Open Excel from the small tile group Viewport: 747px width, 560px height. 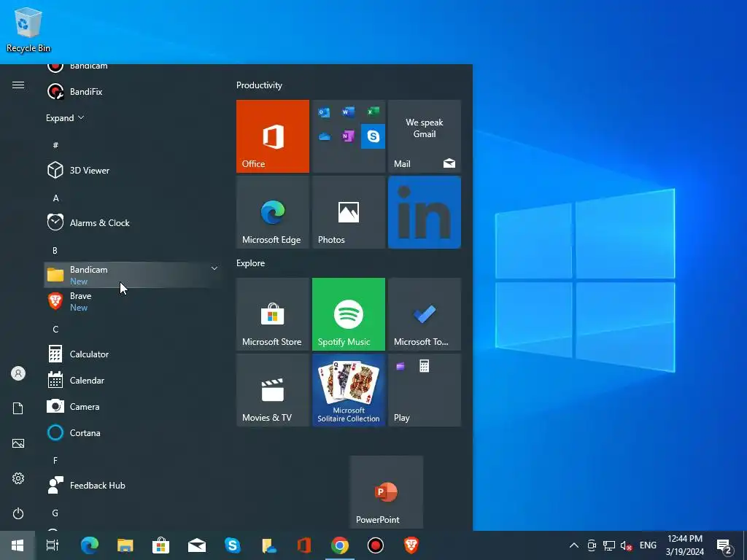[373, 112]
